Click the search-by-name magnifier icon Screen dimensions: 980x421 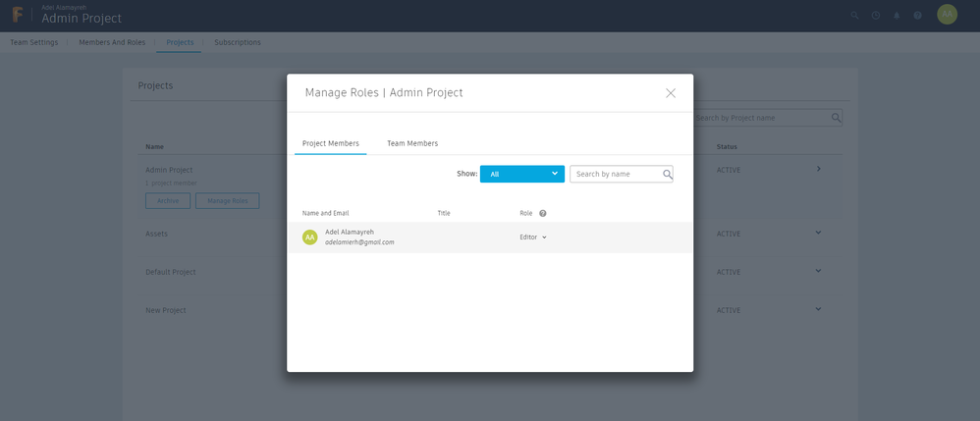point(668,175)
